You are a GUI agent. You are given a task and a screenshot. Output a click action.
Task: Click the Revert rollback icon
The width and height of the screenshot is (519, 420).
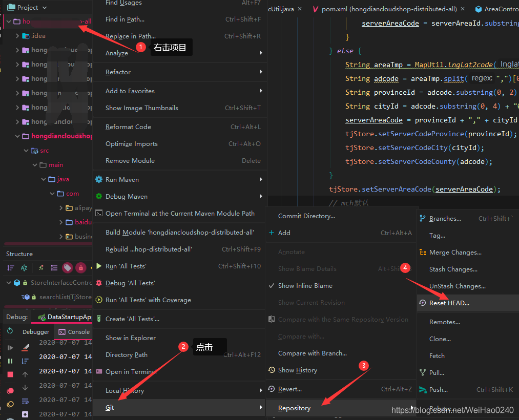point(272,389)
